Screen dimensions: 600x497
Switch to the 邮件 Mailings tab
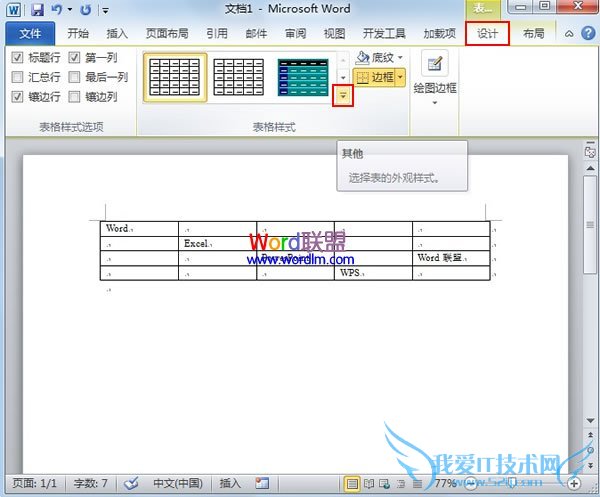[256, 34]
